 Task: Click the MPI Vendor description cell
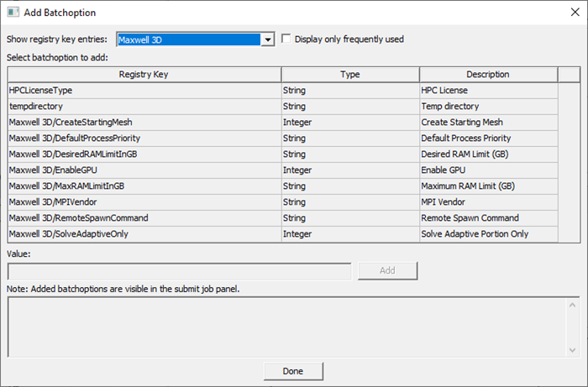click(x=489, y=202)
